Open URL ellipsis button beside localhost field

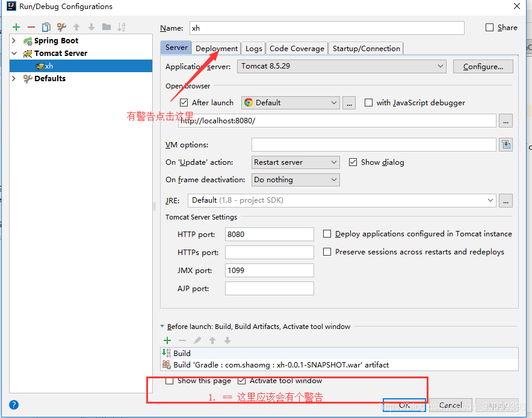click(x=506, y=121)
